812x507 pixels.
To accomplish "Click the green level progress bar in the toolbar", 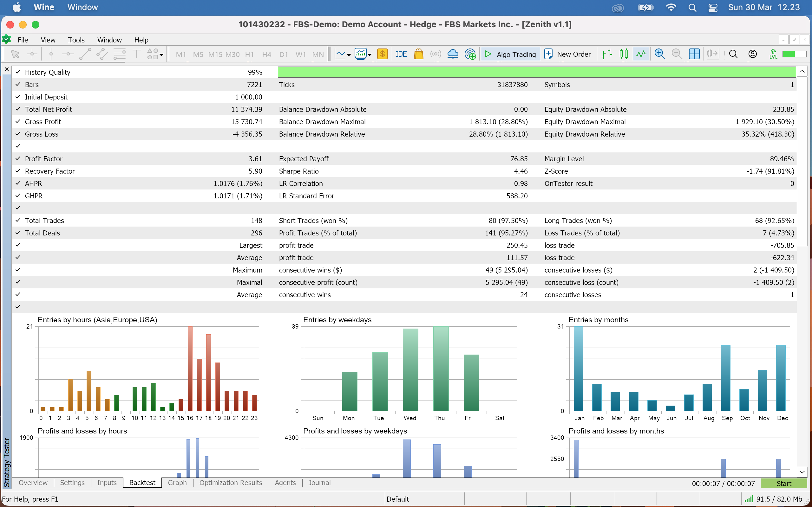I will click(x=794, y=54).
